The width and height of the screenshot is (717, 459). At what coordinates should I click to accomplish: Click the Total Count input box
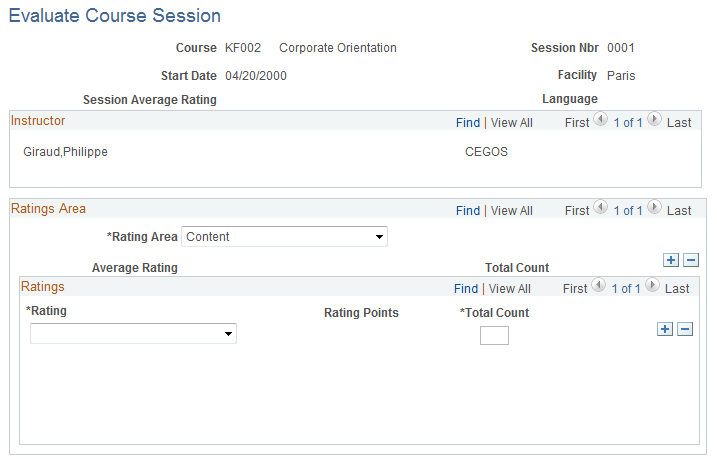[x=494, y=335]
